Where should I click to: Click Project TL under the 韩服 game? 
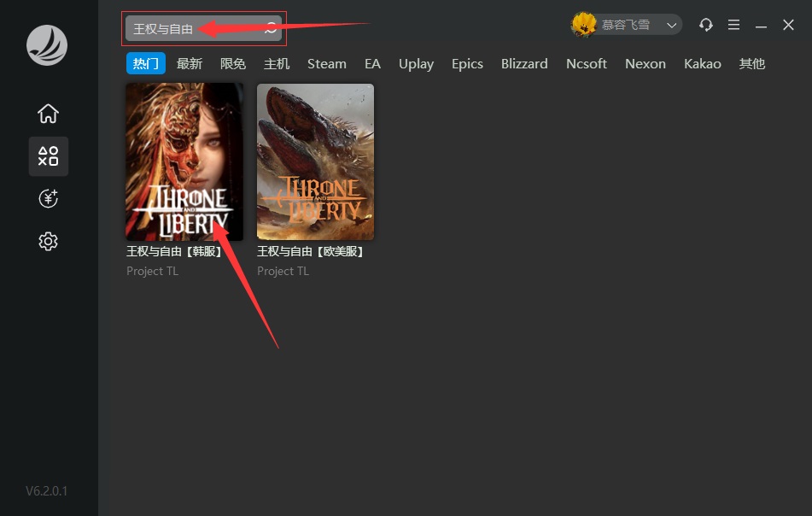point(152,271)
